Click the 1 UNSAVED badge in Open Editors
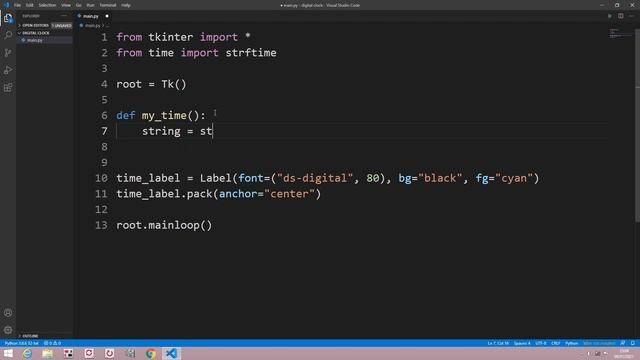640x360 pixels. (x=62, y=25)
